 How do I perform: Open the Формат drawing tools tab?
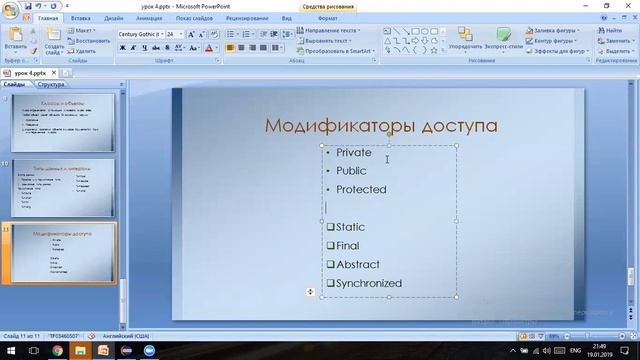click(327, 18)
